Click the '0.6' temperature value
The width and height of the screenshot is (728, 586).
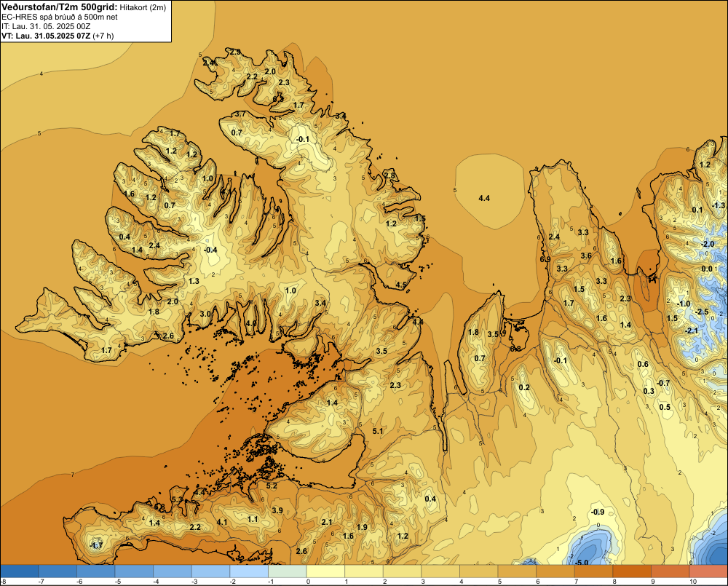pos(643,364)
